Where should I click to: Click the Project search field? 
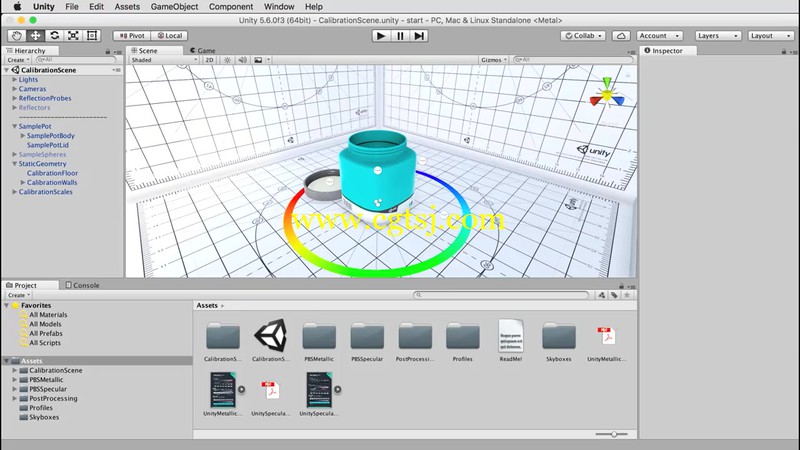pos(501,295)
